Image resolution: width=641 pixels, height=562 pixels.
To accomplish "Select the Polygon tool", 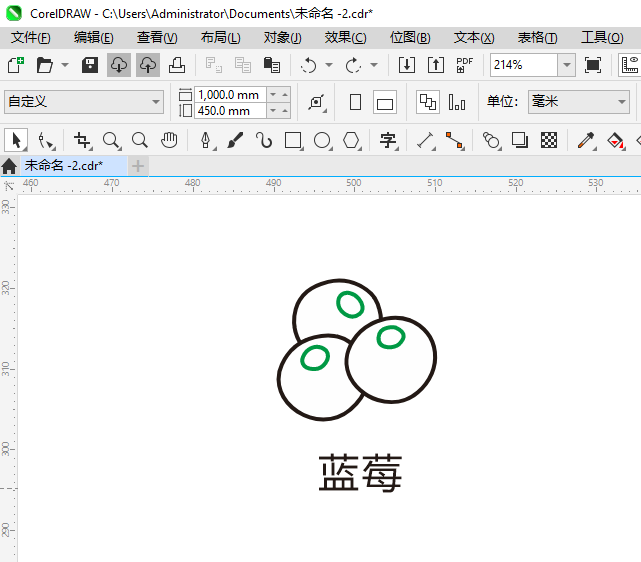I will 351,140.
